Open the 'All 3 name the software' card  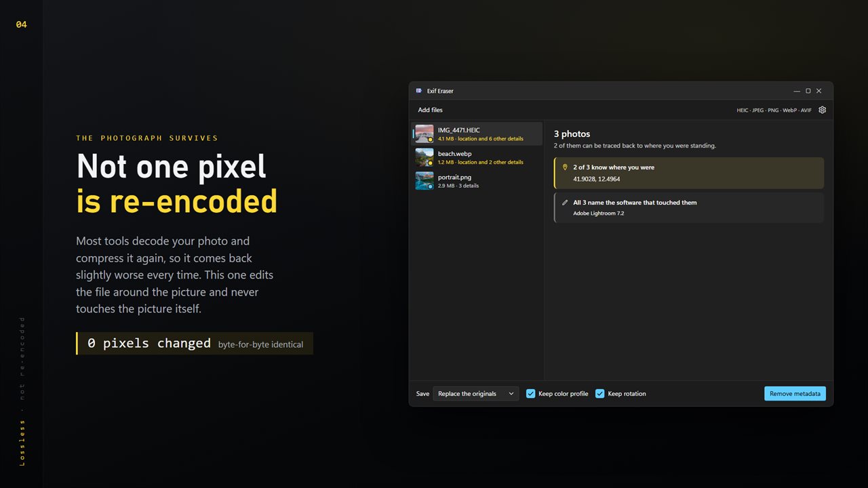click(689, 207)
